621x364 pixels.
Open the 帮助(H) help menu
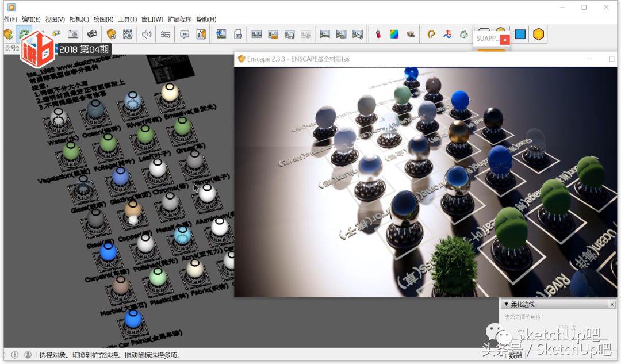[206, 20]
